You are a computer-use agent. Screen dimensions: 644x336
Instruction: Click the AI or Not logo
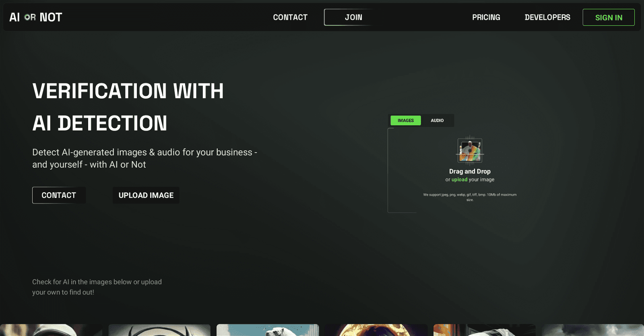point(36,17)
